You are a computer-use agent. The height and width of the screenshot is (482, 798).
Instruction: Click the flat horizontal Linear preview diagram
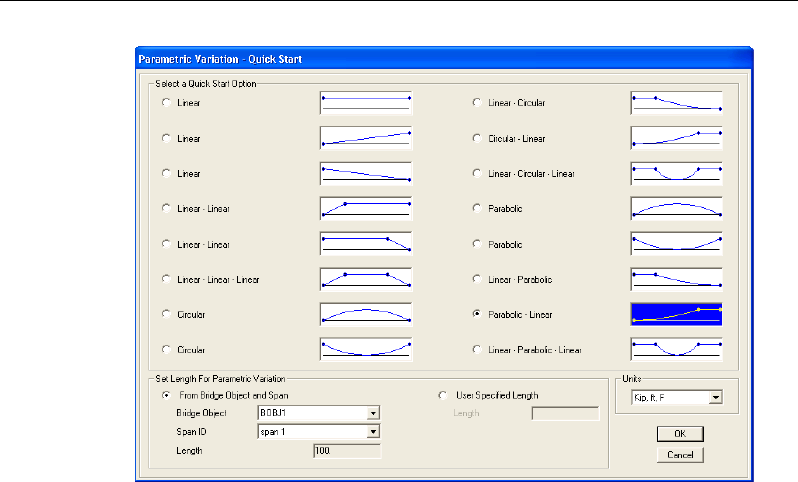pos(366,103)
